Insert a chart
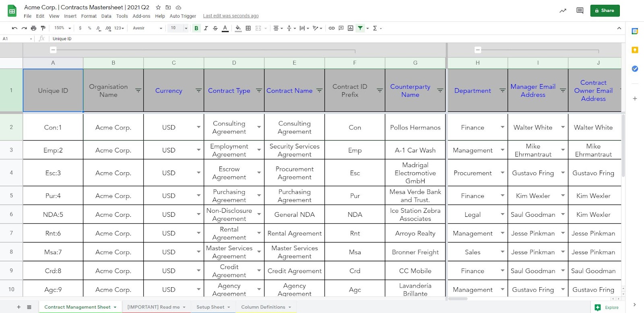The height and width of the screenshot is (313, 644). click(351, 28)
